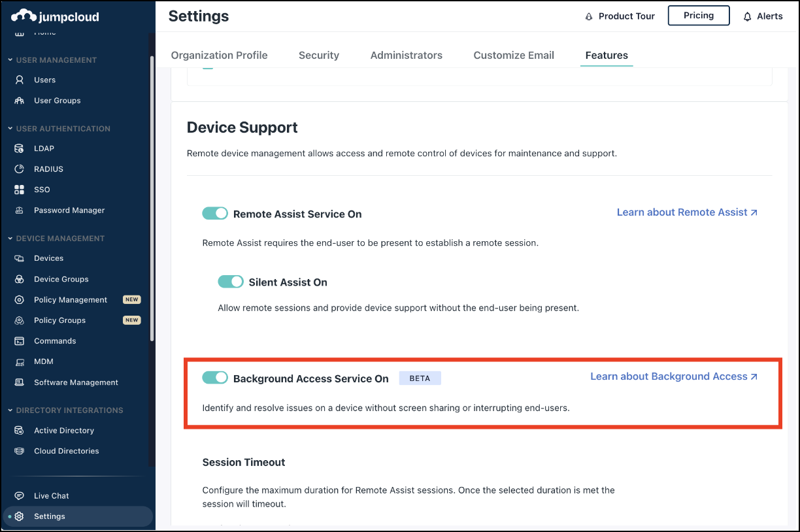The image size is (800, 532).
Task: Click the Alerts bell icon
Action: 748,16
